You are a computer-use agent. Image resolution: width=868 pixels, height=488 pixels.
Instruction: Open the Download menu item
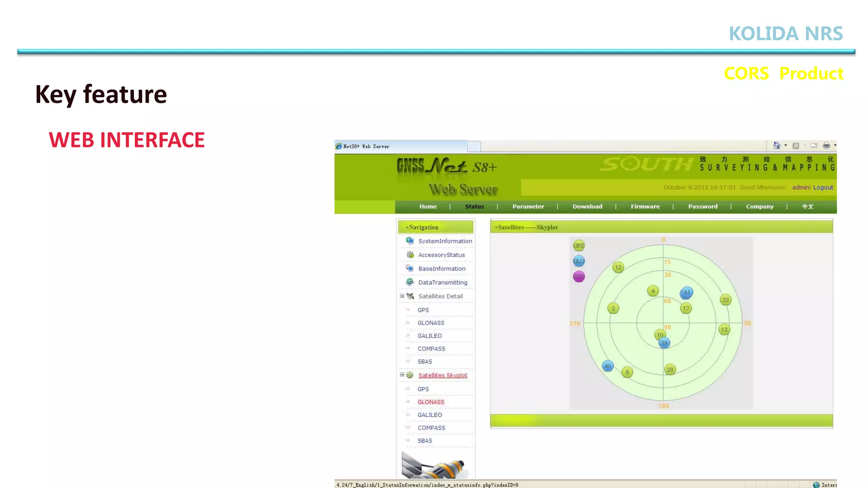(587, 206)
